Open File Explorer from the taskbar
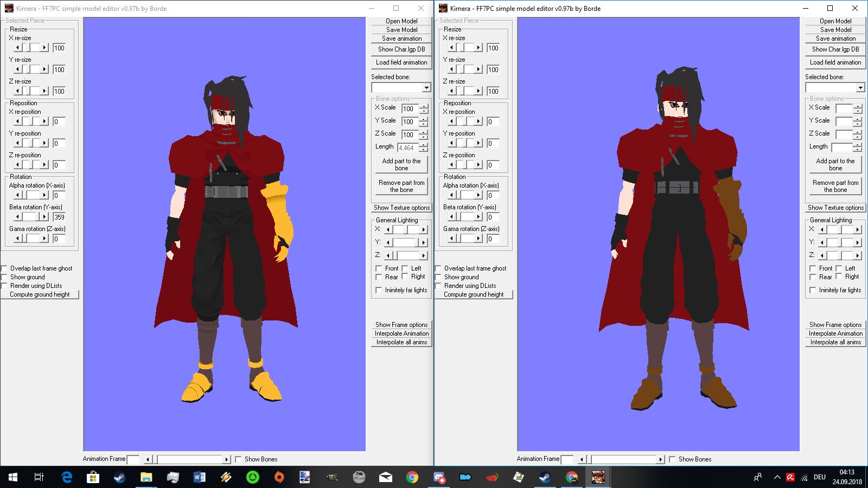 (x=146, y=477)
